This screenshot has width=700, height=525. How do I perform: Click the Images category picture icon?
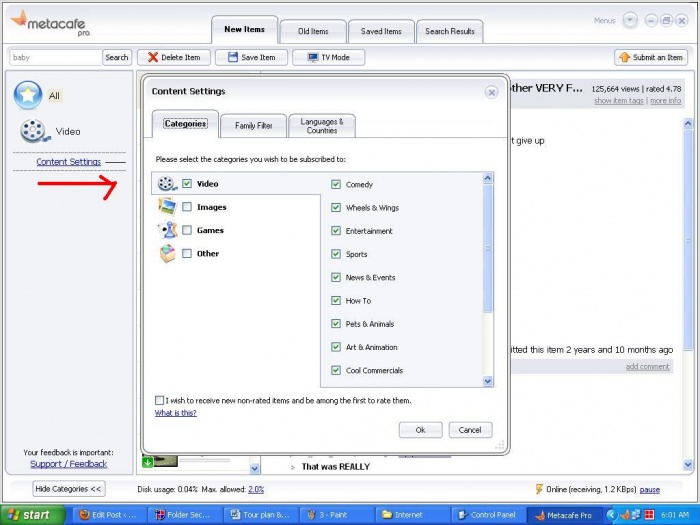(167, 207)
